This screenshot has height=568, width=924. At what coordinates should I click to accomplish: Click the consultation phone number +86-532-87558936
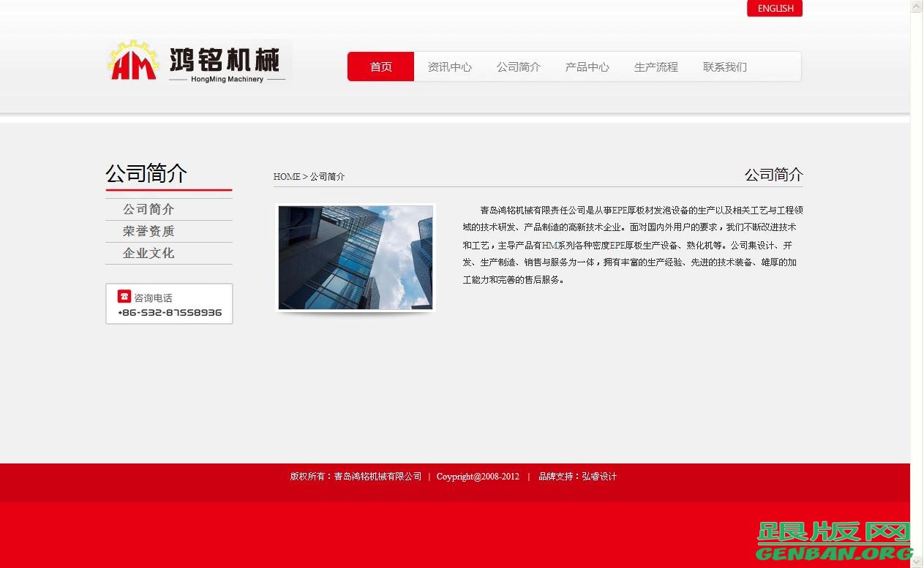pos(168,312)
